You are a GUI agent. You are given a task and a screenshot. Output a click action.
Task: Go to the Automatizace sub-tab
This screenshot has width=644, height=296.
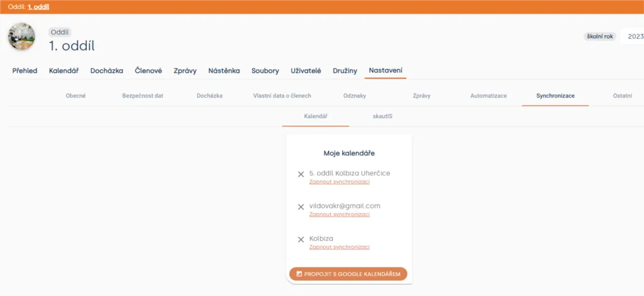point(488,96)
